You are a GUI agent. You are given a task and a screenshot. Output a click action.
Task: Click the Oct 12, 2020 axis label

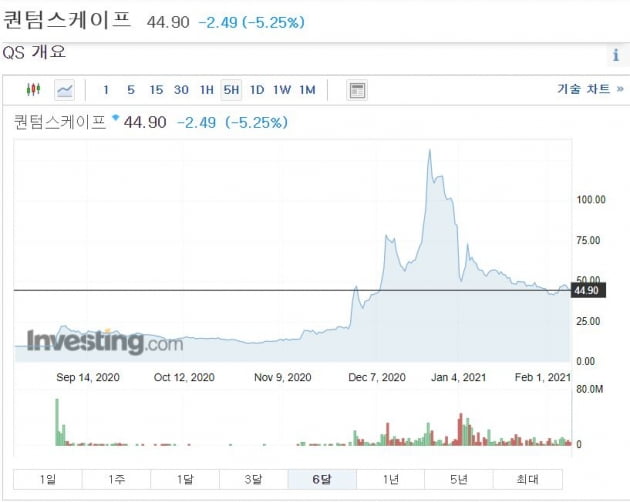[184, 377]
